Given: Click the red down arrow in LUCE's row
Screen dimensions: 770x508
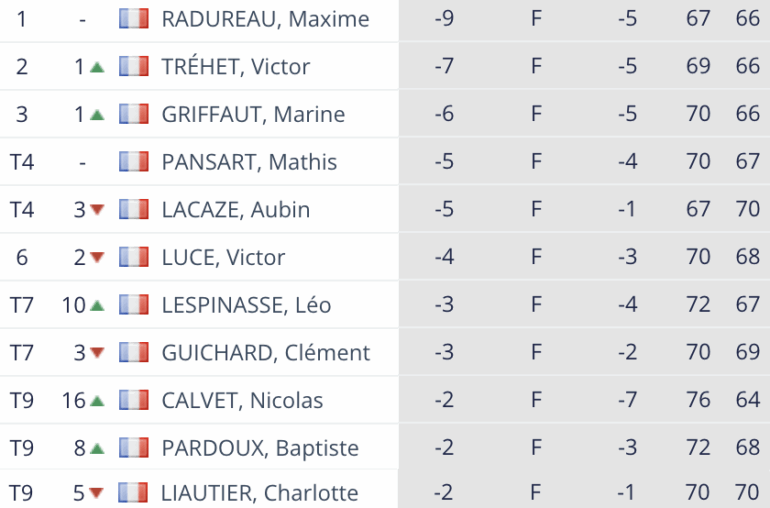Looking at the screenshot, I should [97, 258].
